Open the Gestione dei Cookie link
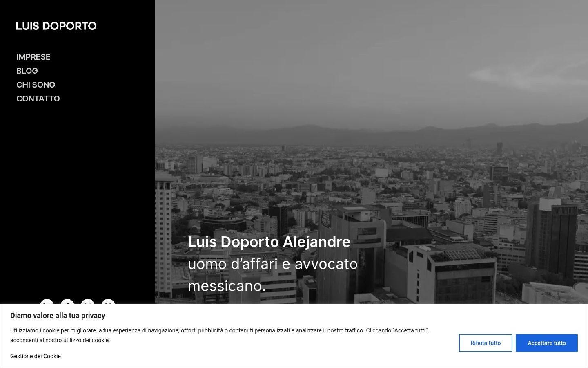This screenshot has height=368, width=588. pos(36,356)
